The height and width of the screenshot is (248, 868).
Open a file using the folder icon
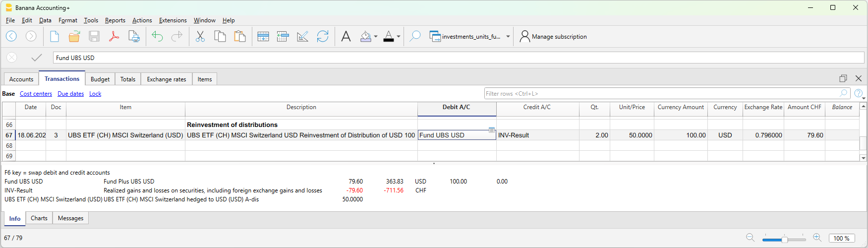[74, 36]
